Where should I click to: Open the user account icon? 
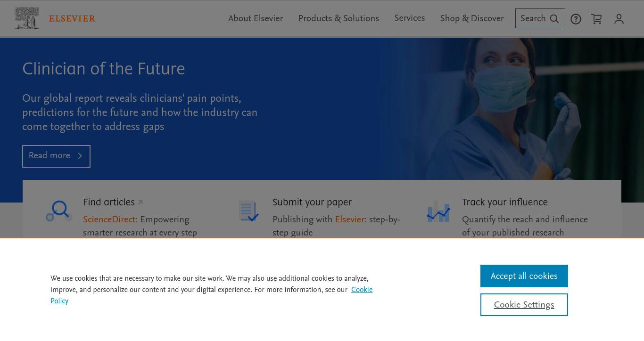pos(619,19)
